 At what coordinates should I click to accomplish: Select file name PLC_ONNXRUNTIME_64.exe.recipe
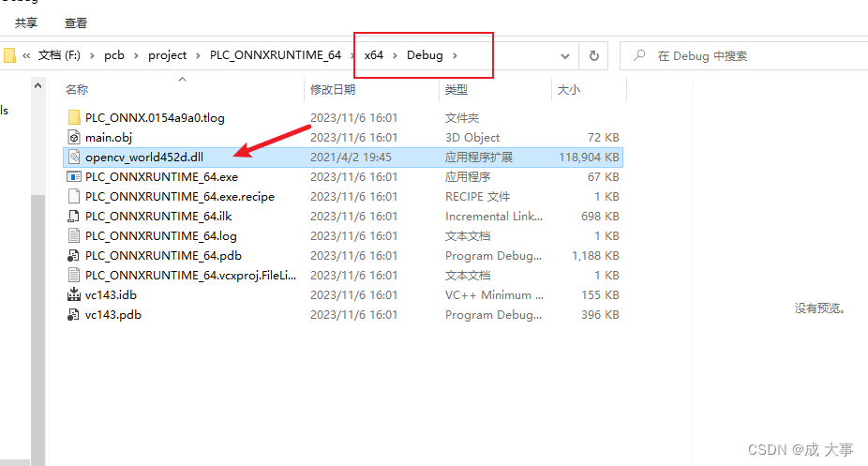180,197
